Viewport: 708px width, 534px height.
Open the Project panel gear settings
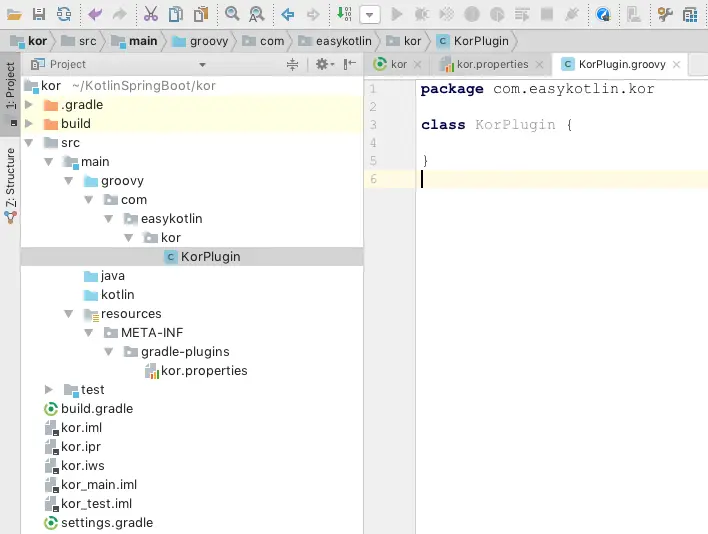tap(325, 64)
